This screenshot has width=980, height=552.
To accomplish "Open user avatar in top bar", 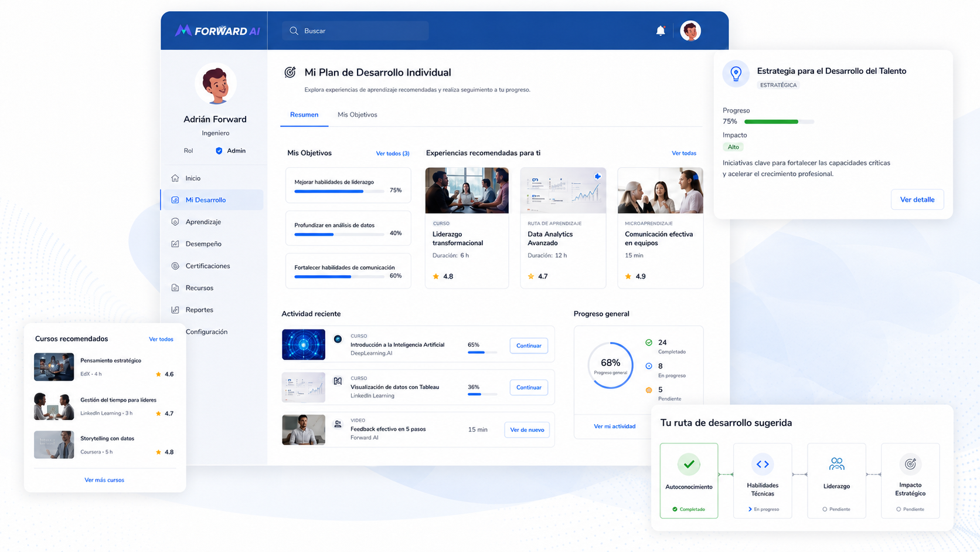I will (x=690, y=31).
